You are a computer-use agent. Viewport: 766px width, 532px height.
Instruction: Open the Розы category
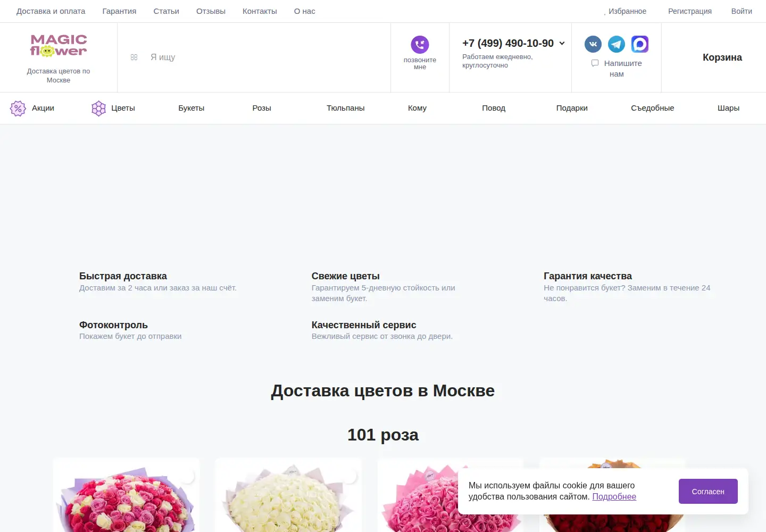click(x=262, y=108)
